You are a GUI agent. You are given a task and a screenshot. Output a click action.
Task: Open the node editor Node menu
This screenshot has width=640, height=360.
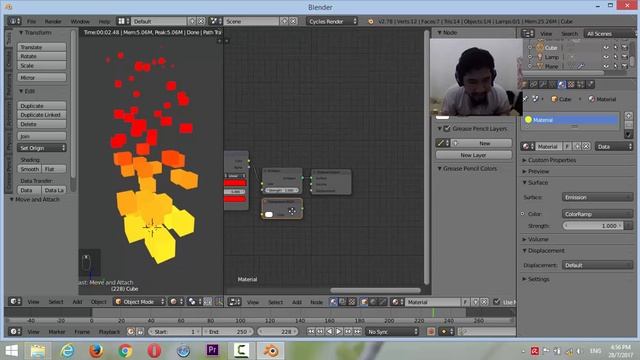click(316, 302)
